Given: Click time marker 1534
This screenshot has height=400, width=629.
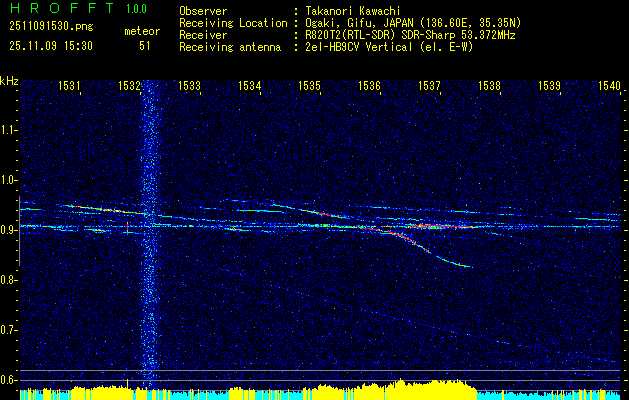Looking at the screenshot, I should click(249, 85).
